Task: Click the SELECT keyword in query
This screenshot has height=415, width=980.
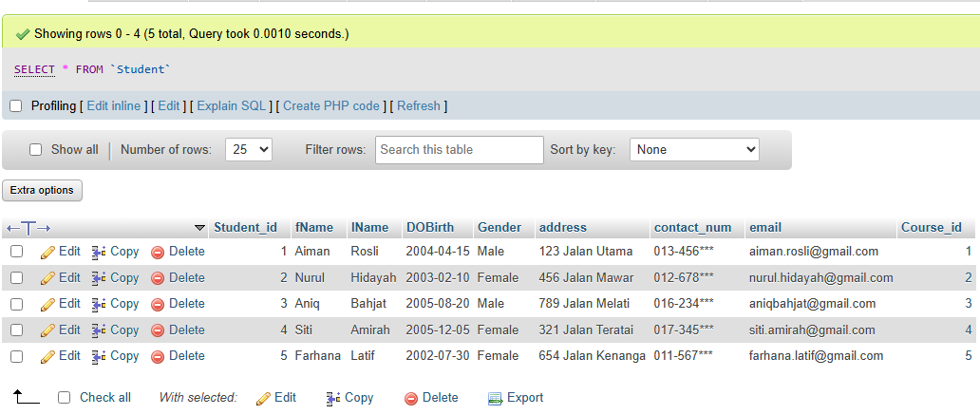Action: (34, 69)
